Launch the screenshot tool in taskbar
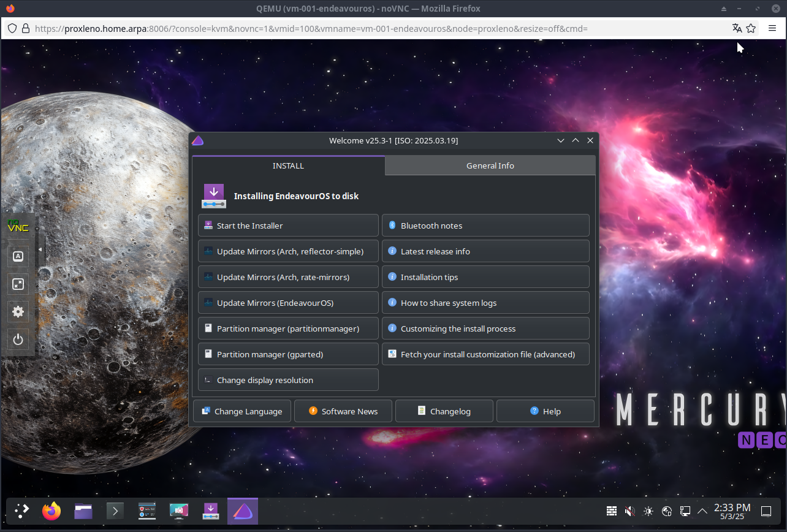The image size is (787, 532). 179,511
